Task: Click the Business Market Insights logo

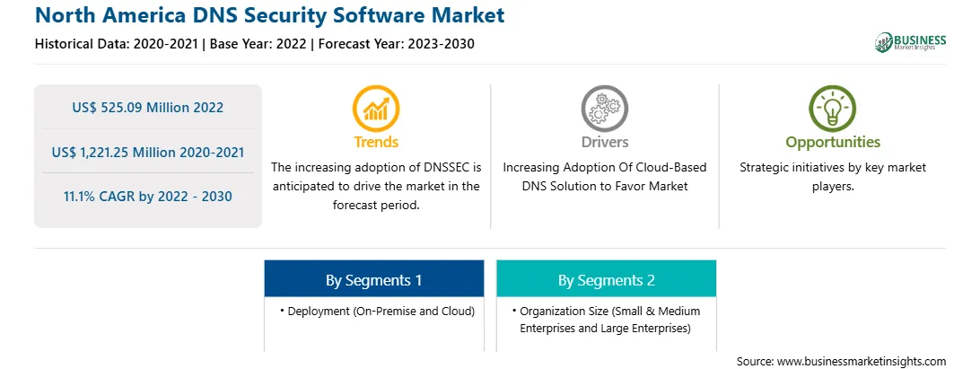Action: [910, 42]
